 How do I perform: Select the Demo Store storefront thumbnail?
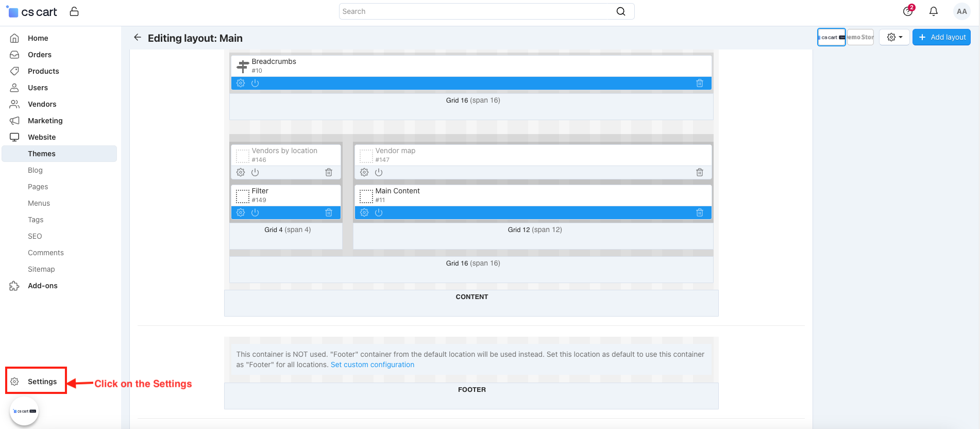coord(860,37)
